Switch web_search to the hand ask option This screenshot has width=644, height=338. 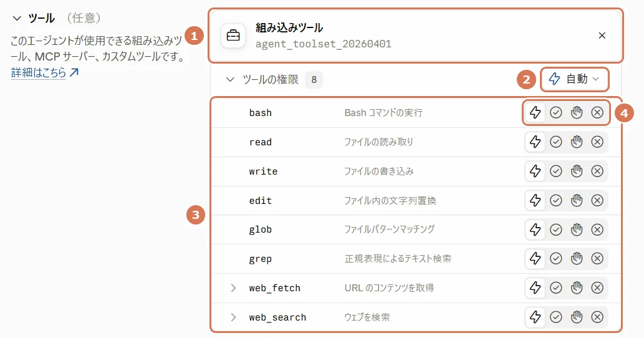(577, 317)
